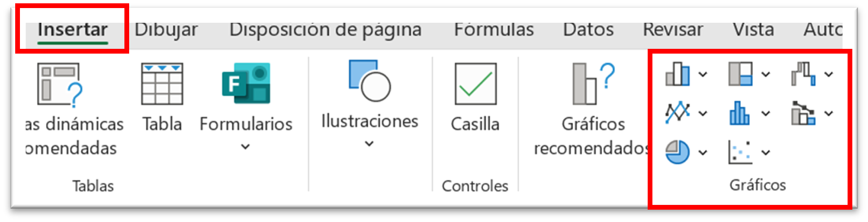Open the Fórmulas tab

tap(494, 29)
